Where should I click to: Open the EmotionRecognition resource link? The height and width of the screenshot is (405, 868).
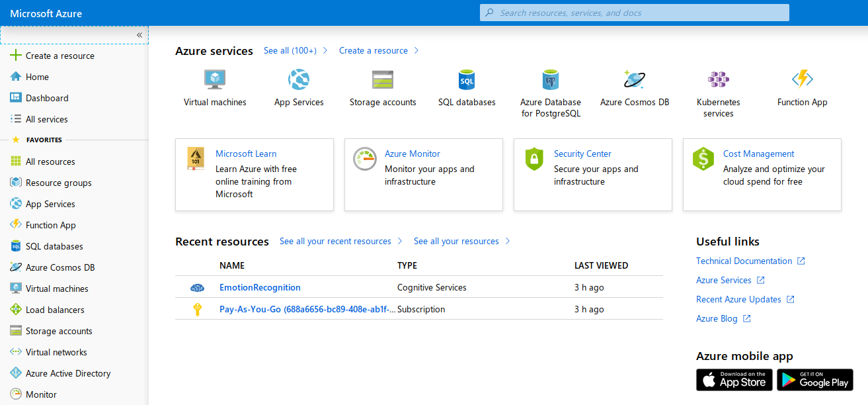tap(260, 287)
